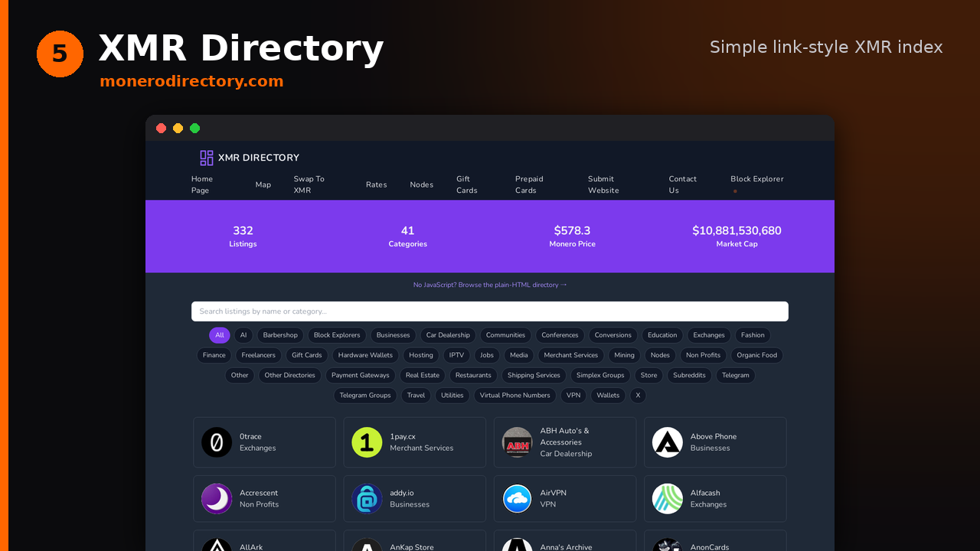Enable the Gift Cards category chip

(x=307, y=355)
